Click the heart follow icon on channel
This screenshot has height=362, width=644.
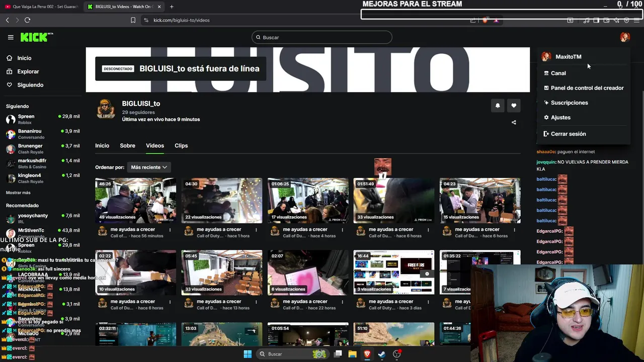coord(514,106)
